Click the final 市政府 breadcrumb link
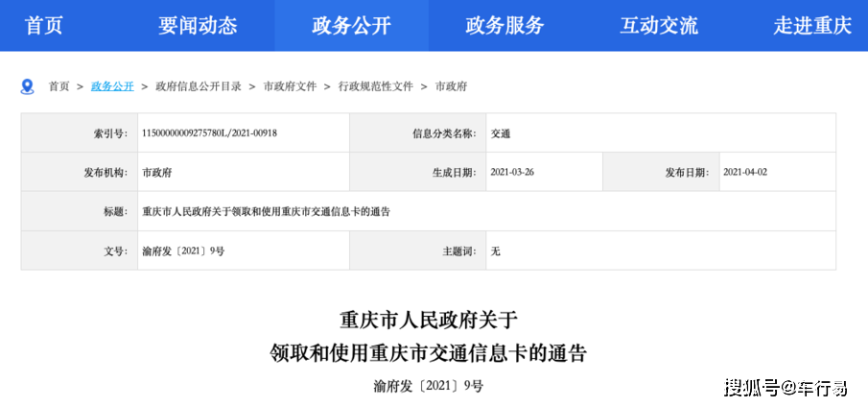This screenshot has height=407, width=868. pos(451,86)
